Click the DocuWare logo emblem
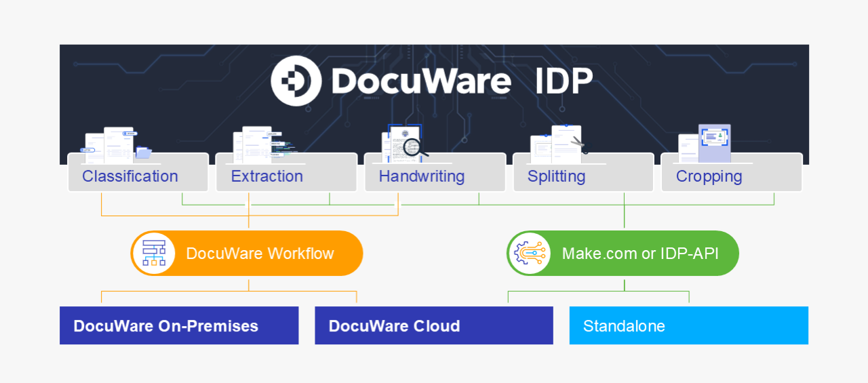The width and height of the screenshot is (868, 383). pos(296,81)
